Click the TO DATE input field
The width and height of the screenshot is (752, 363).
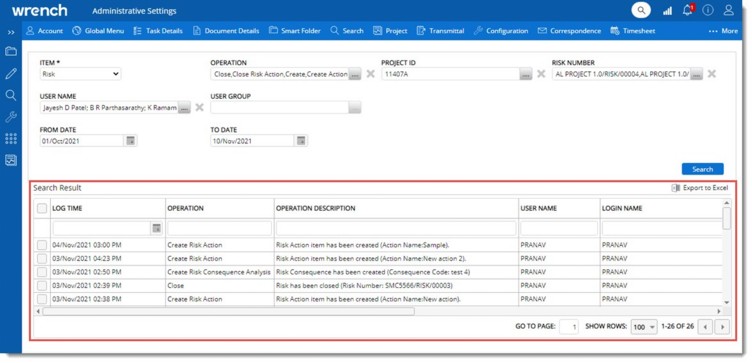click(x=252, y=141)
